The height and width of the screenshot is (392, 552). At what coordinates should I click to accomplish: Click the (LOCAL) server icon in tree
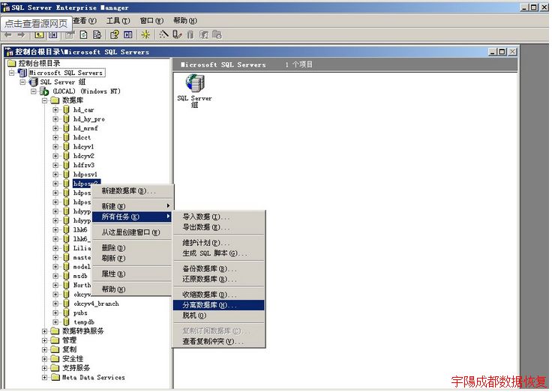(44, 91)
